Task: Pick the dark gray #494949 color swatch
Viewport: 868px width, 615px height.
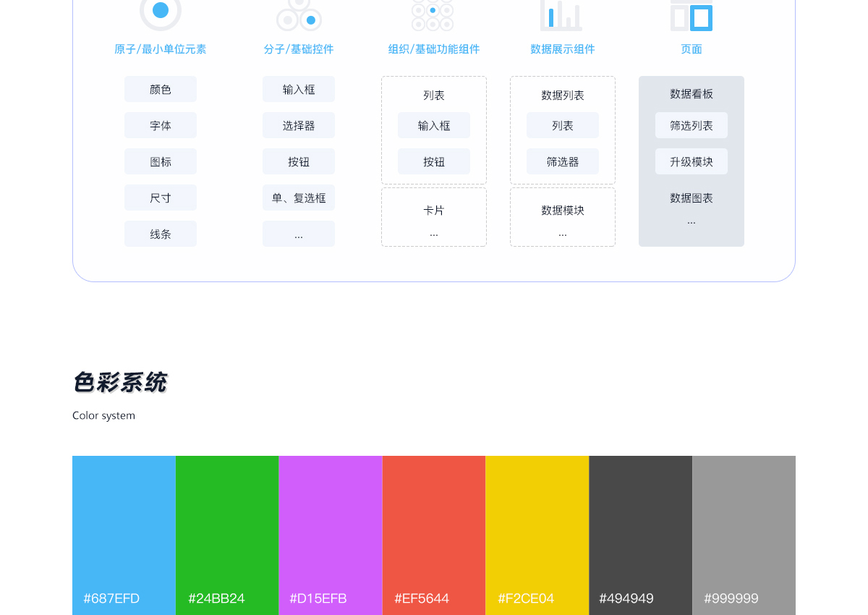Action: 641,535
